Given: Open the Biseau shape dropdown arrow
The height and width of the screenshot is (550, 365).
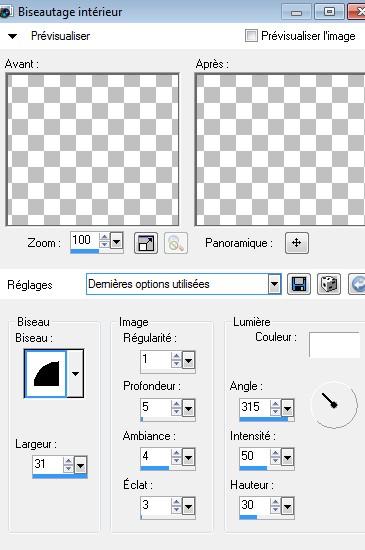Looking at the screenshot, I should pos(75,374).
